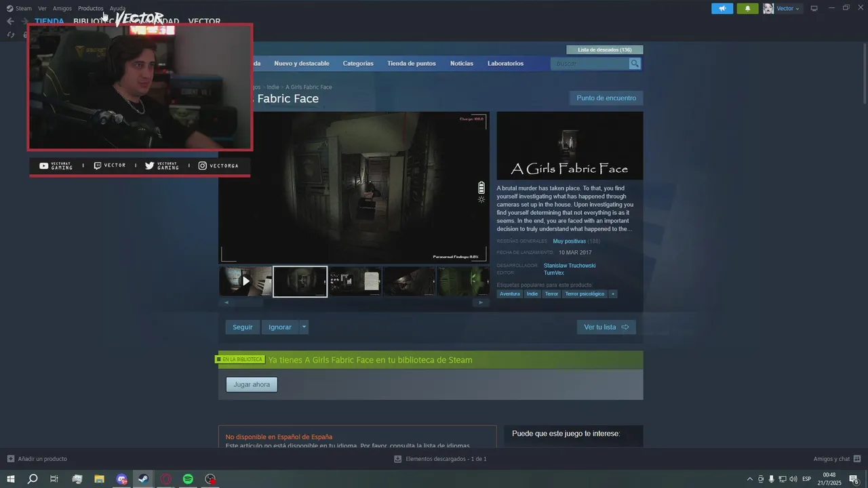Open the Ver menu

click(x=42, y=8)
